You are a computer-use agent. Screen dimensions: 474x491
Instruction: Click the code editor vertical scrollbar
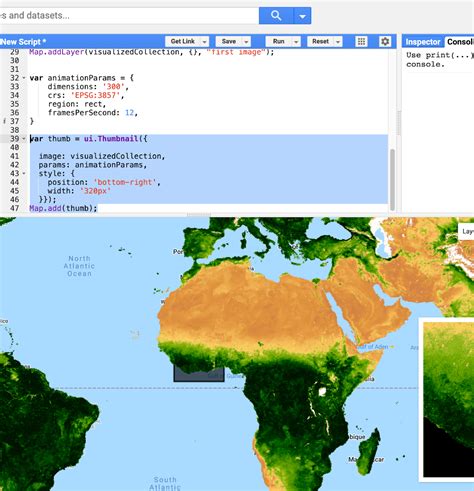[x=392, y=179]
